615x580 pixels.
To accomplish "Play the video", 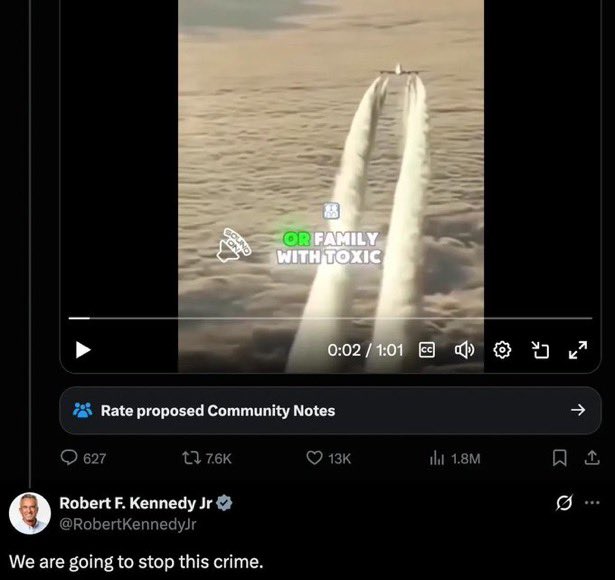I will pos(83,350).
